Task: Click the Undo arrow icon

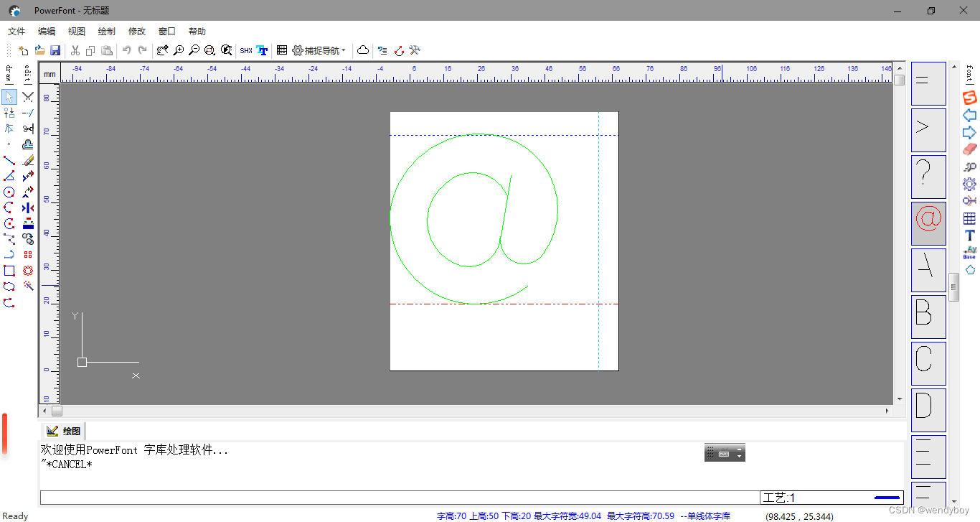Action: (126, 50)
